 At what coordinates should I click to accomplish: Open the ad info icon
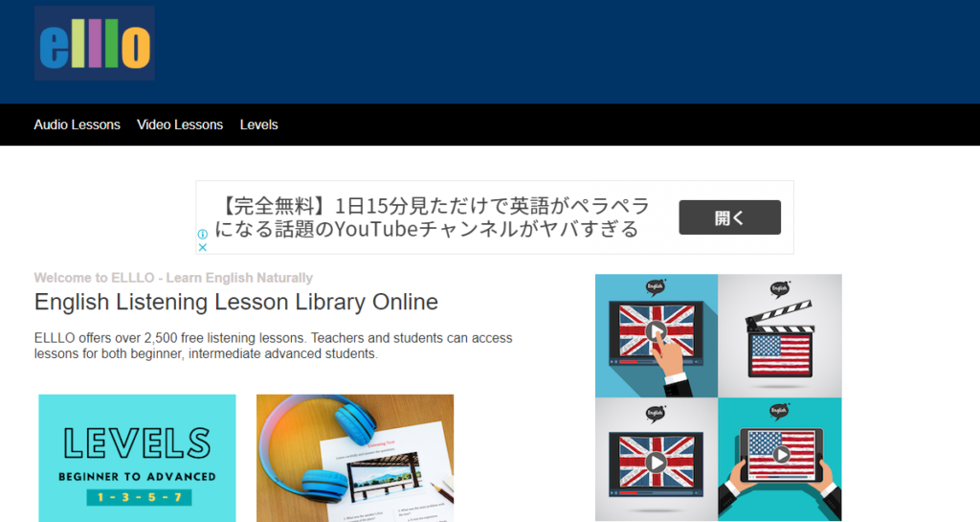click(x=203, y=235)
